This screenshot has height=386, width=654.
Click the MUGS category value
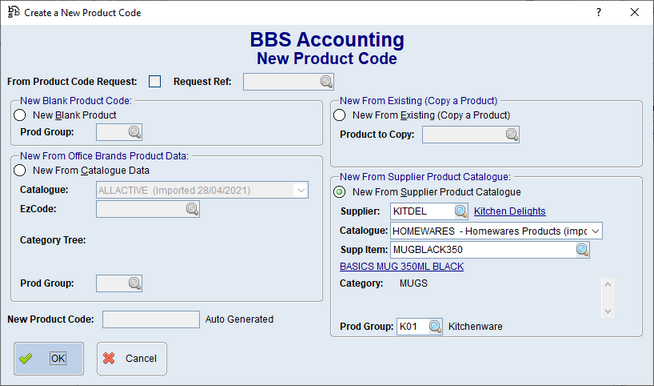coord(413,283)
